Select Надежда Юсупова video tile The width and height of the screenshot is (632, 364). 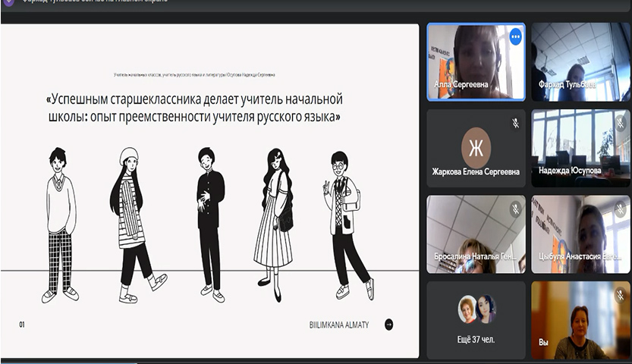click(x=580, y=148)
